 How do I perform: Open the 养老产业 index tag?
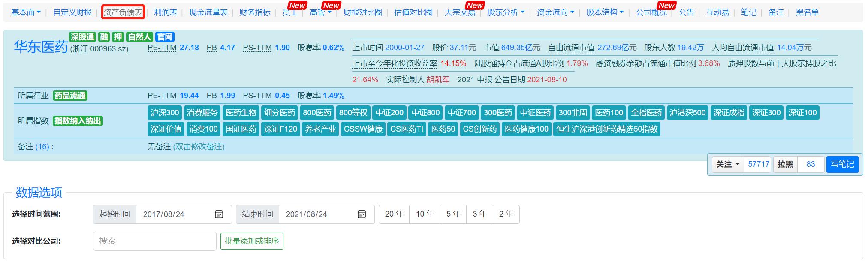320,129
